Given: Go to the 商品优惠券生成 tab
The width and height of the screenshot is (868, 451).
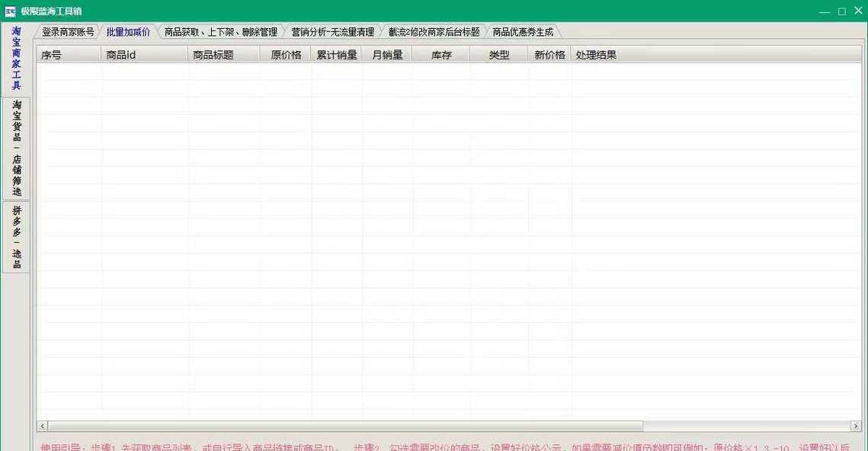Looking at the screenshot, I should coord(523,32).
